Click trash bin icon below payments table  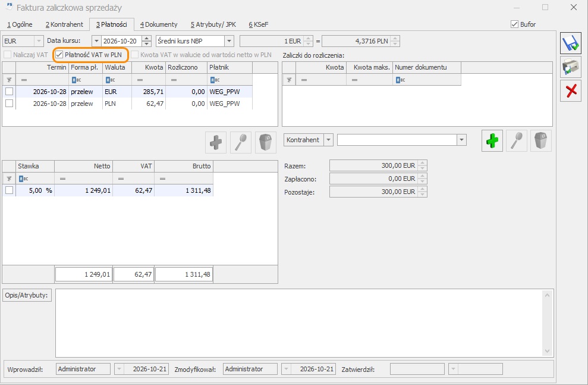pyautogui.click(x=266, y=142)
